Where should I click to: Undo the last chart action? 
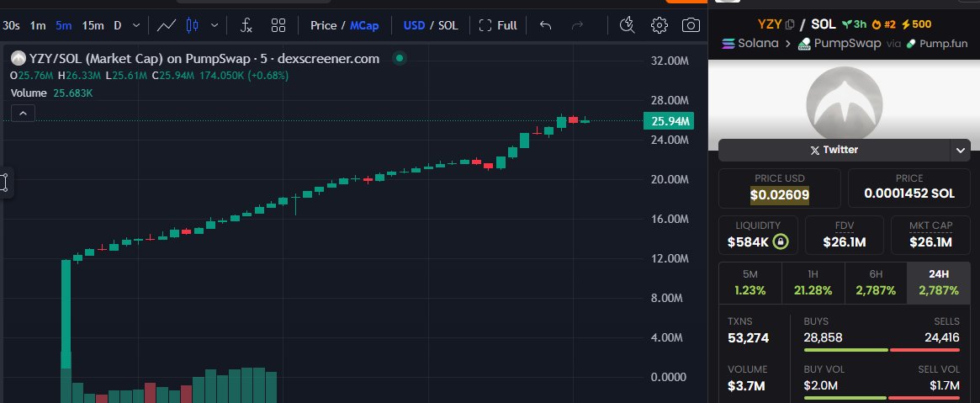[545, 25]
